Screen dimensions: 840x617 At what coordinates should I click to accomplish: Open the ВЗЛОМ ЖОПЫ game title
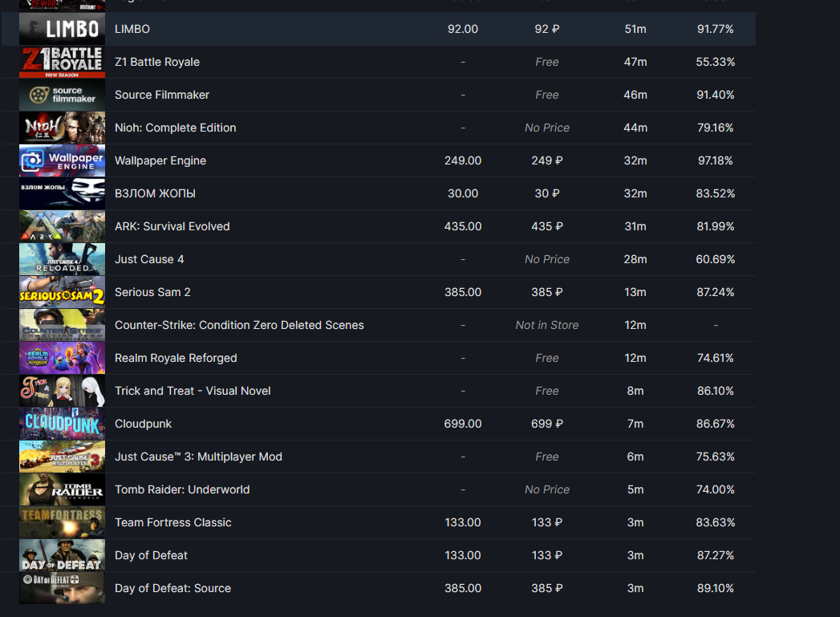tap(155, 193)
